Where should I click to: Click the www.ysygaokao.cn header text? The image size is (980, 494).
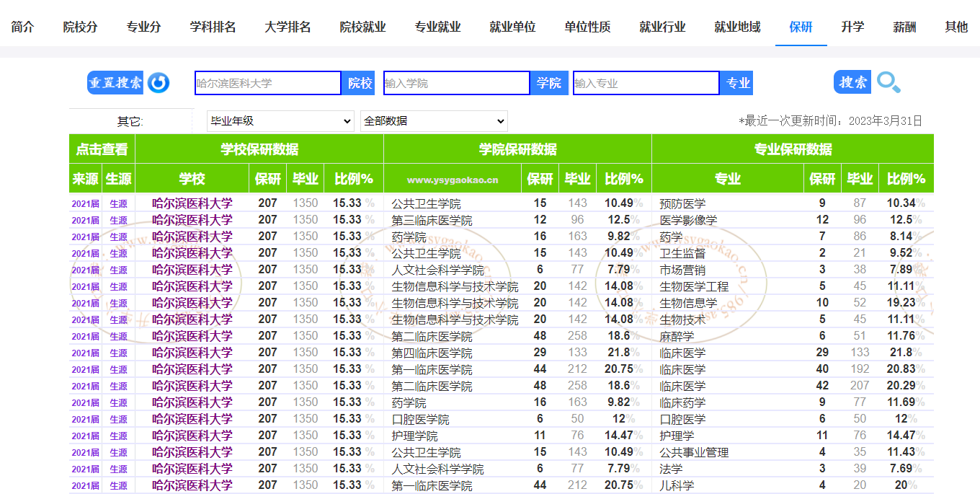tap(453, 180)
